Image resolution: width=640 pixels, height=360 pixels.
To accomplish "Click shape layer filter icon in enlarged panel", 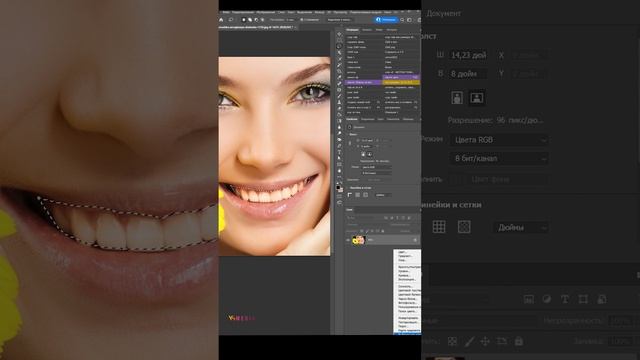I will (583, 299).
